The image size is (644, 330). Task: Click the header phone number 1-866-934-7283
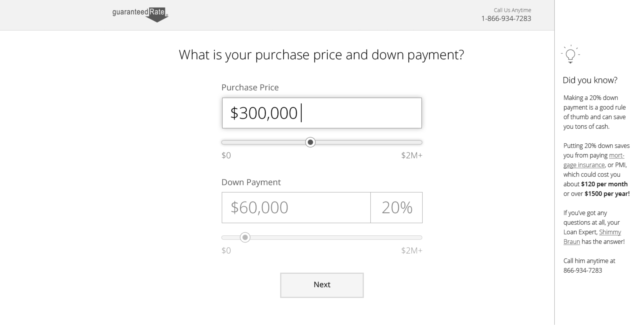tap(506, 18)
